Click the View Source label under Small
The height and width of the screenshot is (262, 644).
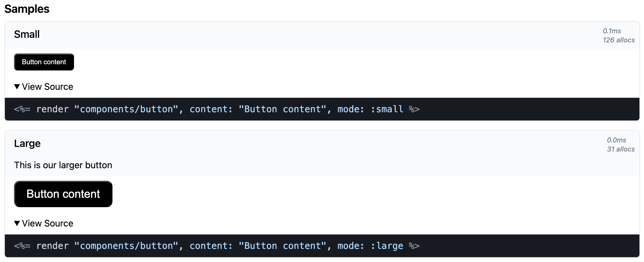48,87
